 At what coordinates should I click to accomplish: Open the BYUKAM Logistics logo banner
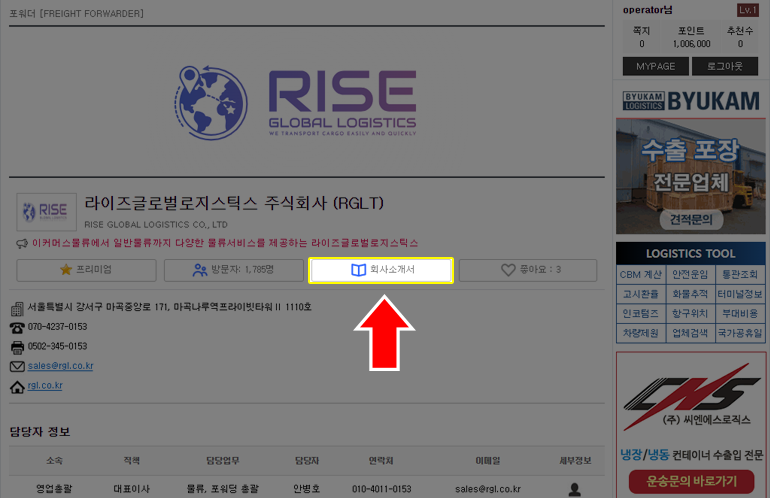point(691,101)
